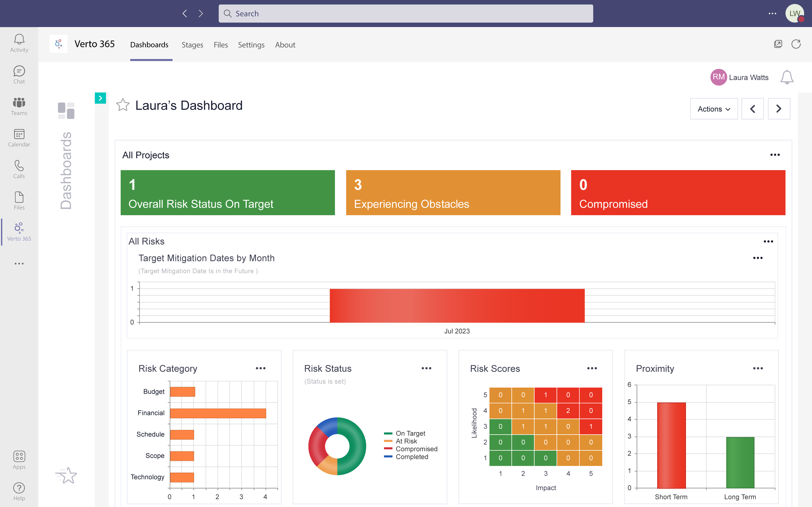Toggle the Compromised legend entry
Image resolution: width=812 pixels, height=507 pixels.
tap(416, 449)
